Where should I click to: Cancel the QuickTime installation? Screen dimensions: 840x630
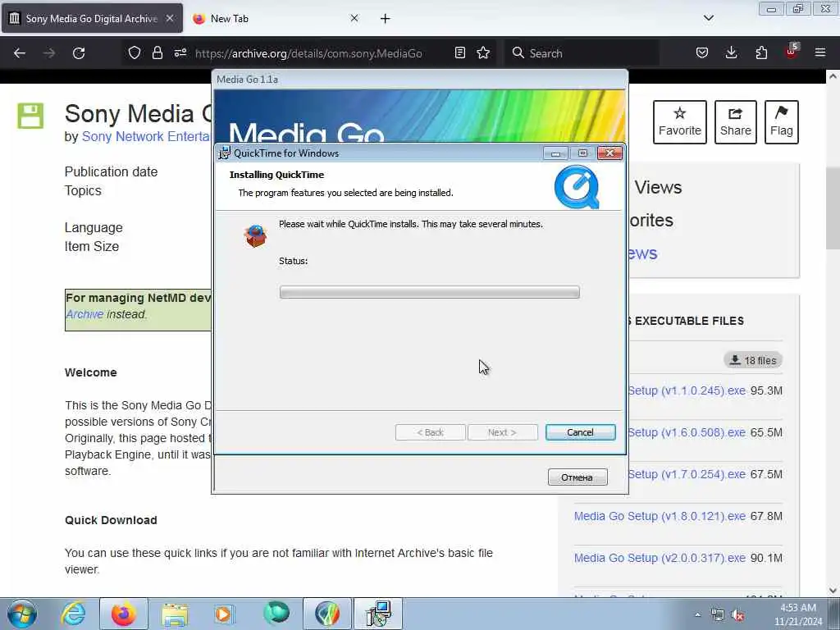(x=580, y=432)
